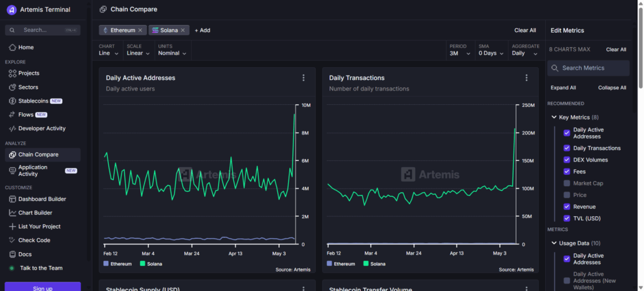Viewport: 644px width, 291px height.
Task: Open Daily Active Addresses chart options menu
Action: click(303, 78)
